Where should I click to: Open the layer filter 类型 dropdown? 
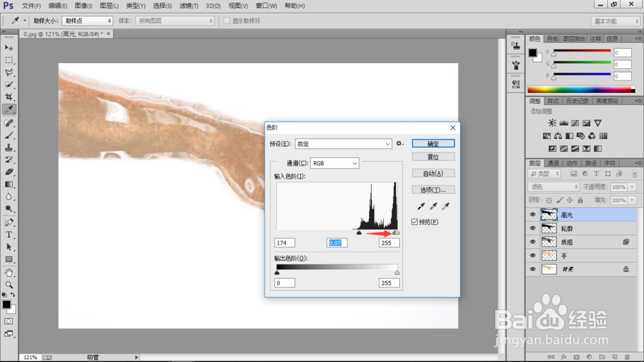(544, 174)
